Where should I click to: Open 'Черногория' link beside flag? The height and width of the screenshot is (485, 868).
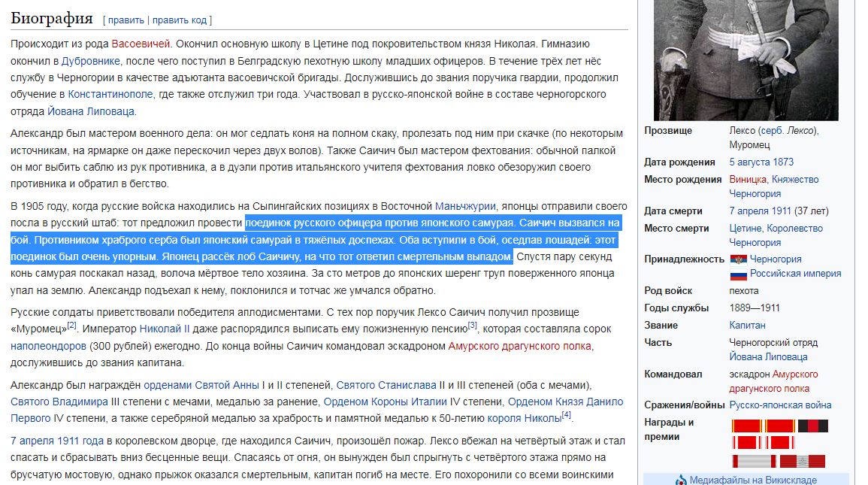pyautogui.click(x=776, y=259)
